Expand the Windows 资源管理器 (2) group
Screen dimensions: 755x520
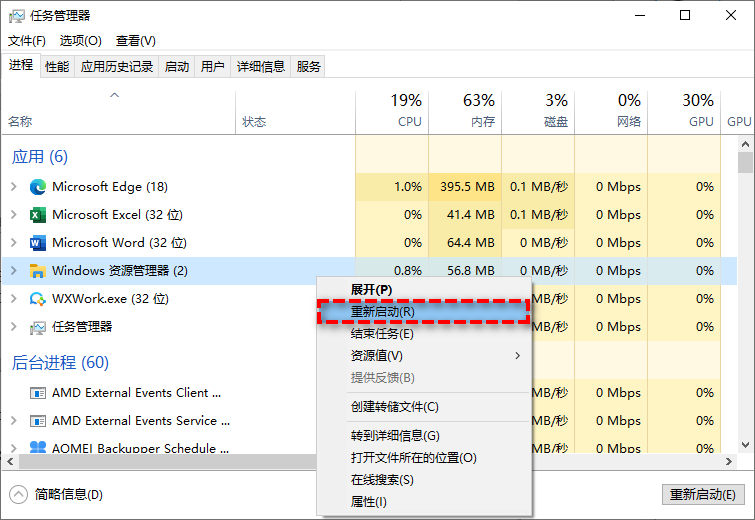14,271
